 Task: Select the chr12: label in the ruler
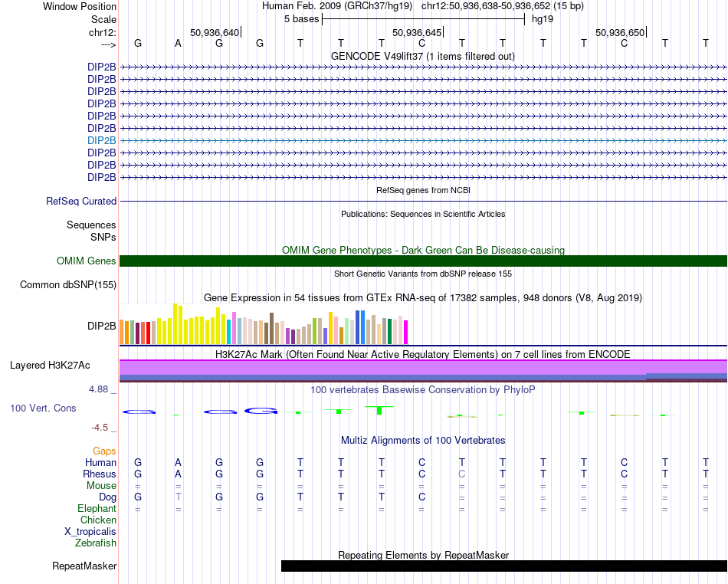tap(102, 32)
